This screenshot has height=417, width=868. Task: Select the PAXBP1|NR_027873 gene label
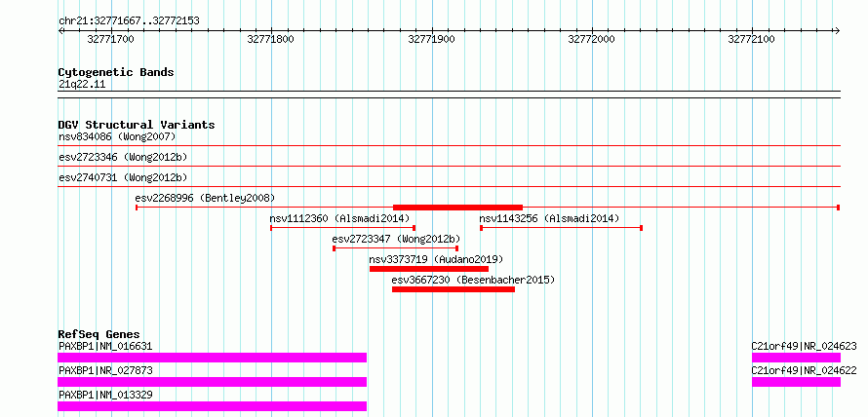pyautogui.click(x=105, y=370)
